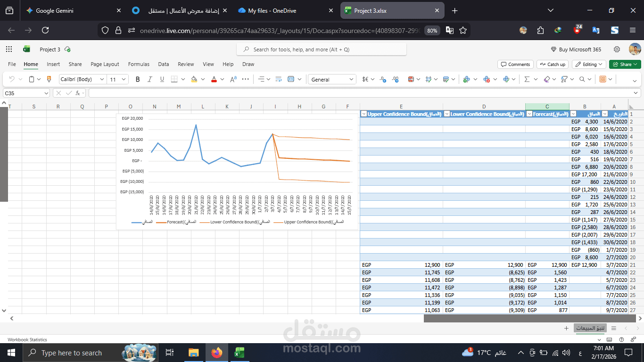The height and width of the screenshot is (362, 644).
Task: Open filter dropdown for Forecast column
Action: [x=529, y=114]
